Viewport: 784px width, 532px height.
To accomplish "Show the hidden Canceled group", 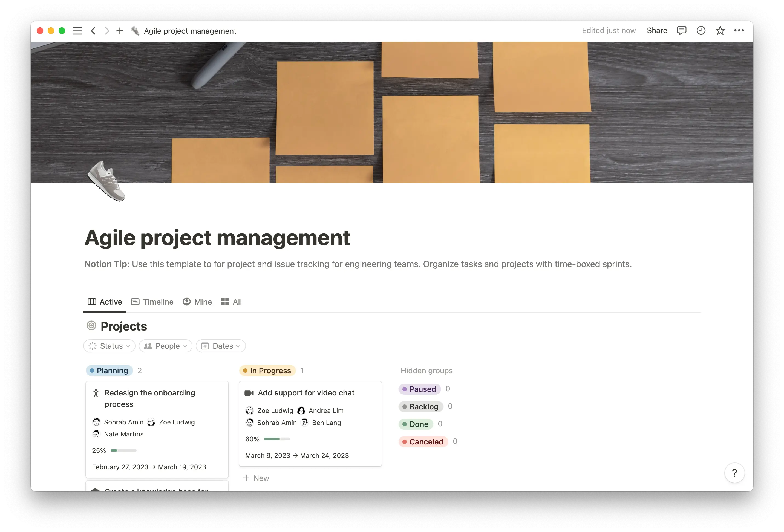I will [423, 442].
